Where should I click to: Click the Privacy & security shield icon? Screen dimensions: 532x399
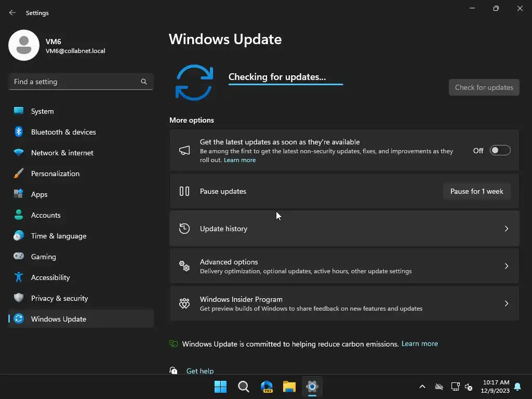(19, 298)
